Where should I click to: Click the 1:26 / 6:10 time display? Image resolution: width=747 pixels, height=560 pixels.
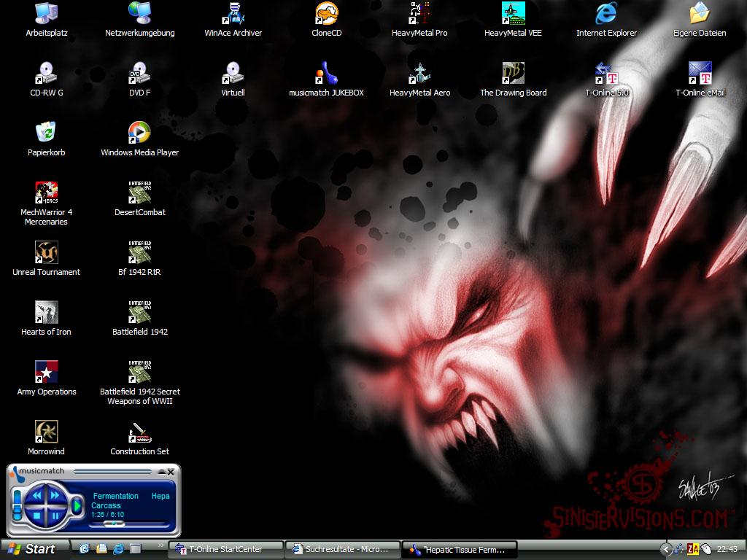tap(108, 514)
